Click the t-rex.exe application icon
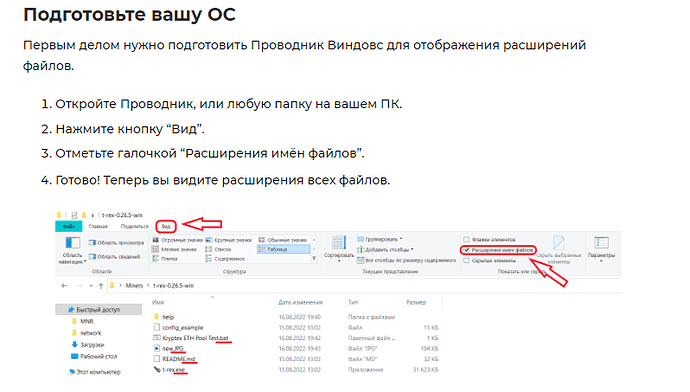Screen dimensions: 690x392 coord(157,370)
